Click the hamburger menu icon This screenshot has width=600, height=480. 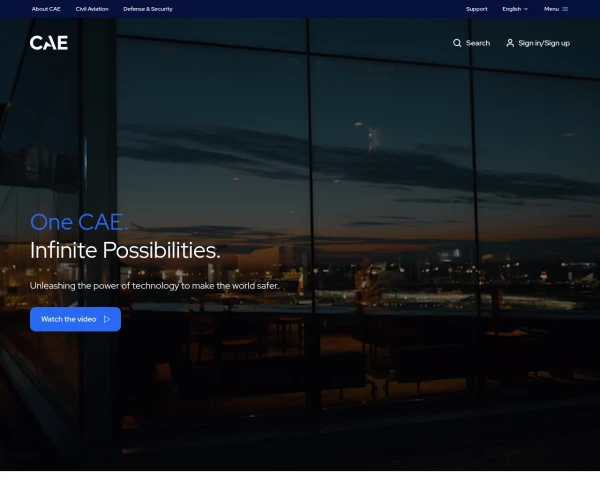[565, 9]
